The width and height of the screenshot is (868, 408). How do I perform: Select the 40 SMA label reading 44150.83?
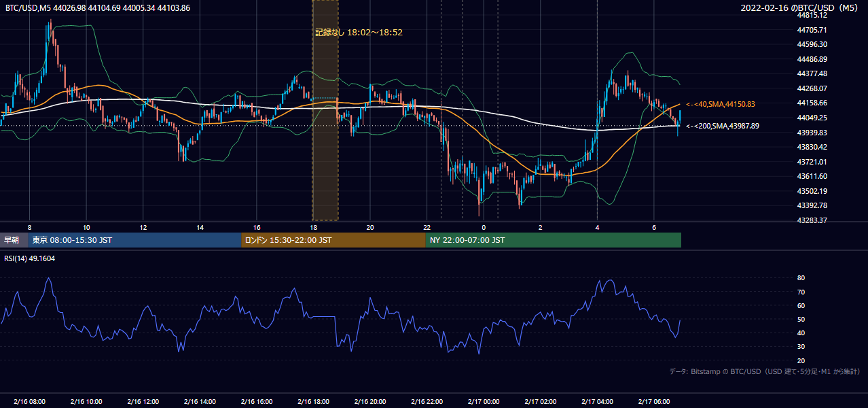721,104
